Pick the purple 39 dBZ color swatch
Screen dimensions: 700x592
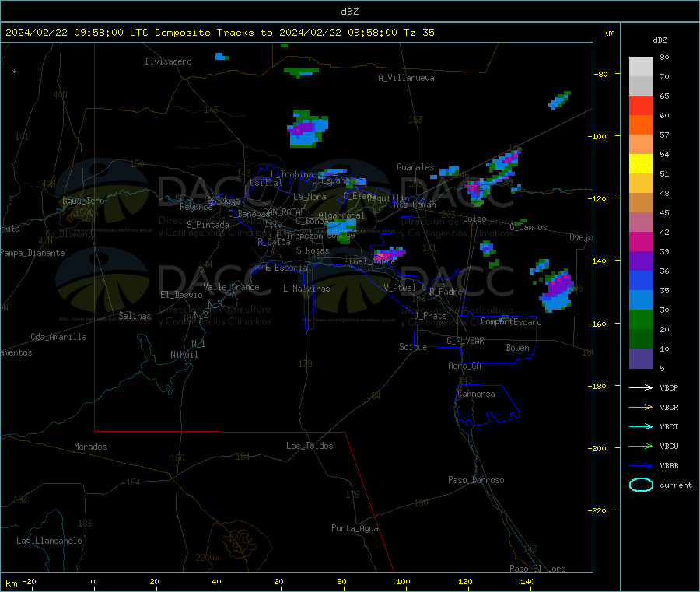pyautogui.click(x=641, y=261)
